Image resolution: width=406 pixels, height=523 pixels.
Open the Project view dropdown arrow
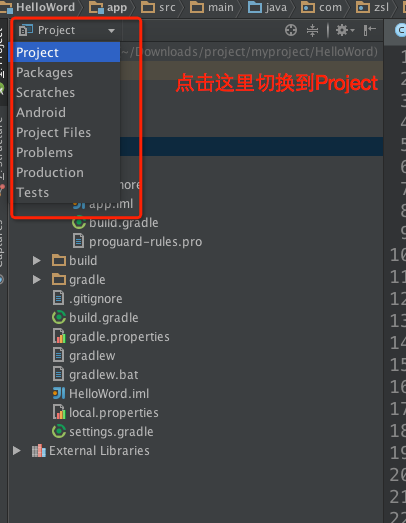click(x=111, y=31)
